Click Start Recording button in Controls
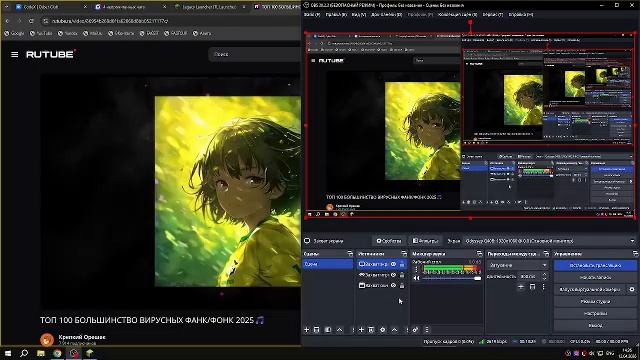This screenshot has width=640, height=360. (x=595, y=277)
